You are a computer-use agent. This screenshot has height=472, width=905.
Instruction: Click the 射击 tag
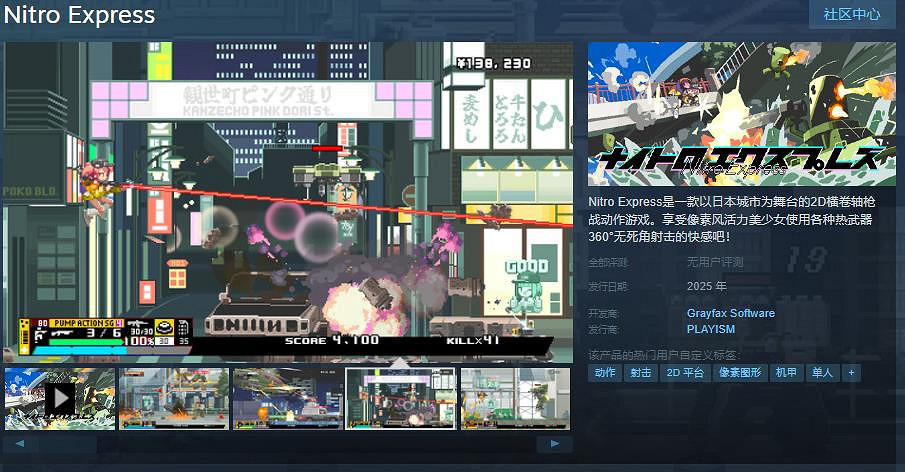641,373
